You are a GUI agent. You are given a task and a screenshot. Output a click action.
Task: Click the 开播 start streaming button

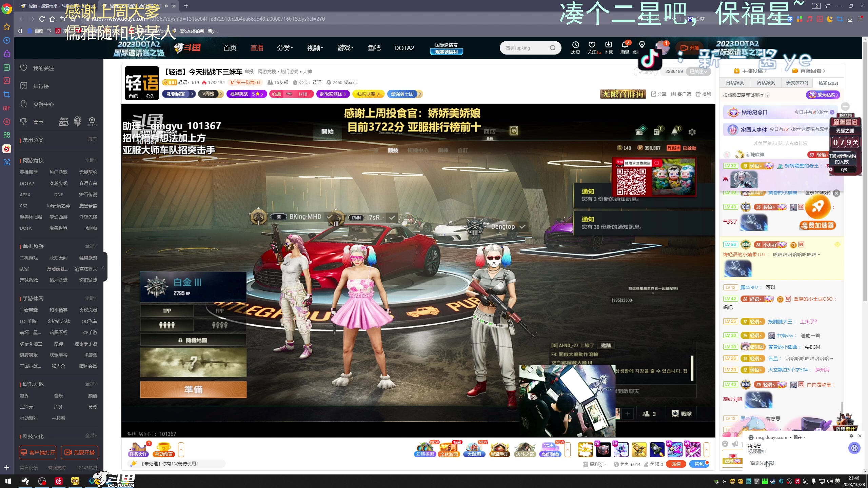pyautogui.click(x=690, y=48)
